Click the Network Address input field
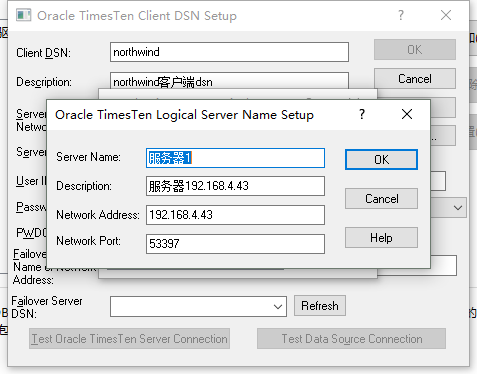Screen dimensions: 477x374 235,215
